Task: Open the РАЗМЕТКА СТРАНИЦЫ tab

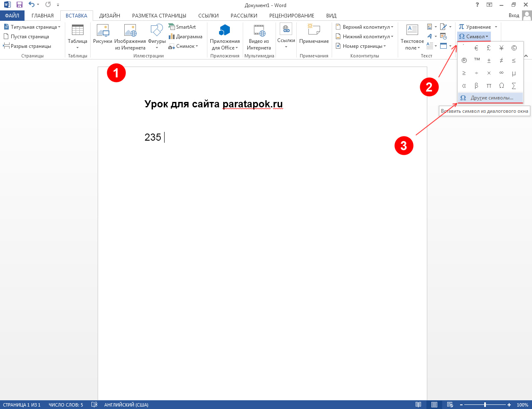Action: tap(159, 16)
